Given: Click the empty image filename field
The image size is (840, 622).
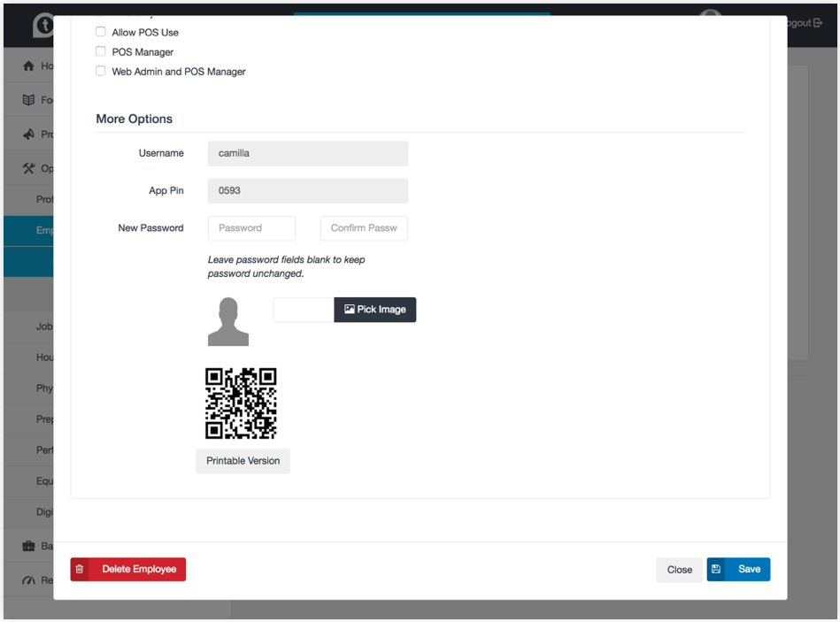Looking at the screenshot, I should 304,310.
